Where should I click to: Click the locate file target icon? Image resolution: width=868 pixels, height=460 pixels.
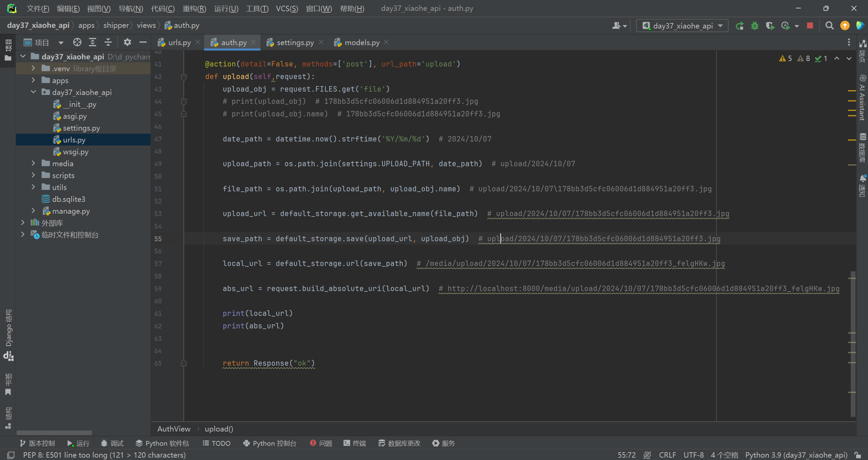point(77,42)
